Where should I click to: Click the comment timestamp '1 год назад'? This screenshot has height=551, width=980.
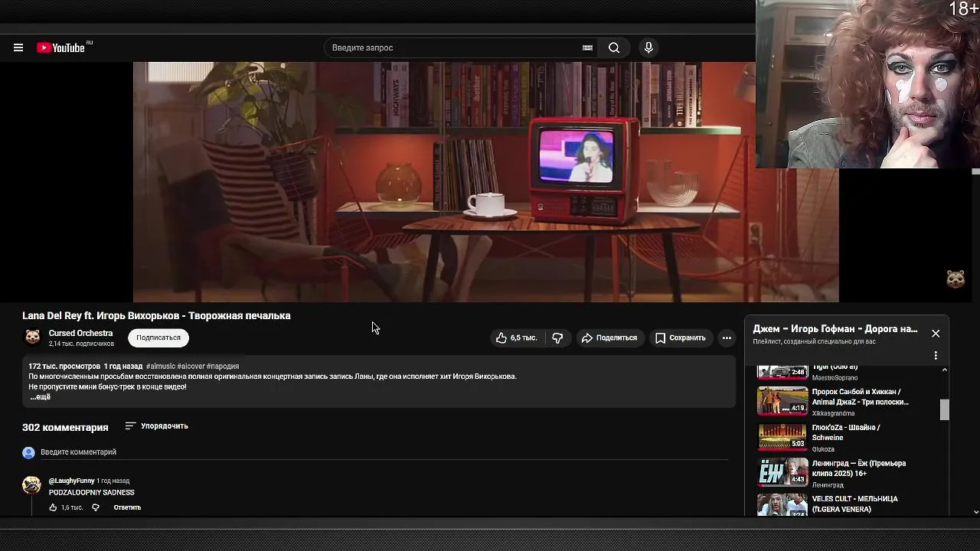pos(113,481)
